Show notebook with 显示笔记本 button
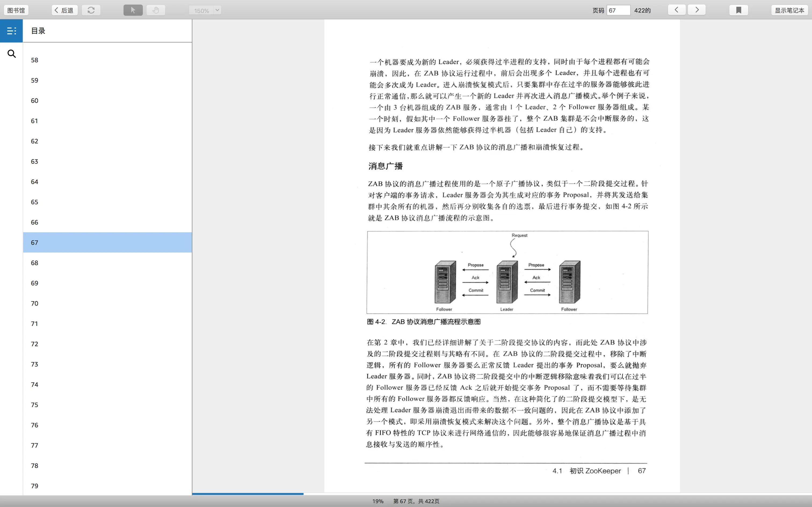Image resolution: width=812 pixels, height=507 pixels. pyautogui.click(x=789, y=10)
